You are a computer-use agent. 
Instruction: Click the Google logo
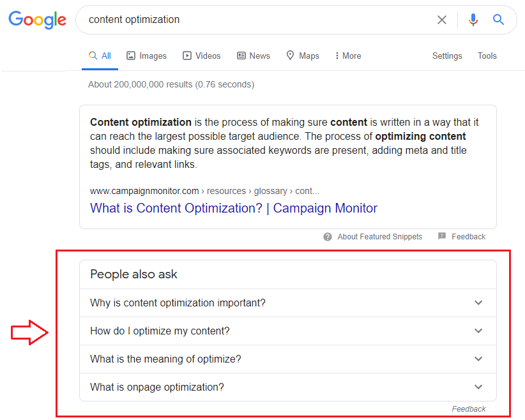(x=37, y=20)
